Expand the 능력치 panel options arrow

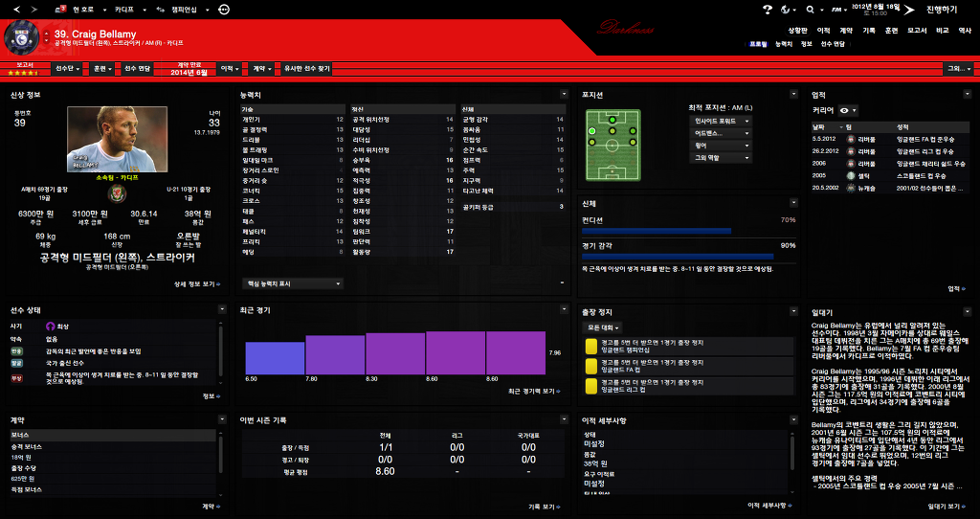pyautogui.click(x=564, y=95)
